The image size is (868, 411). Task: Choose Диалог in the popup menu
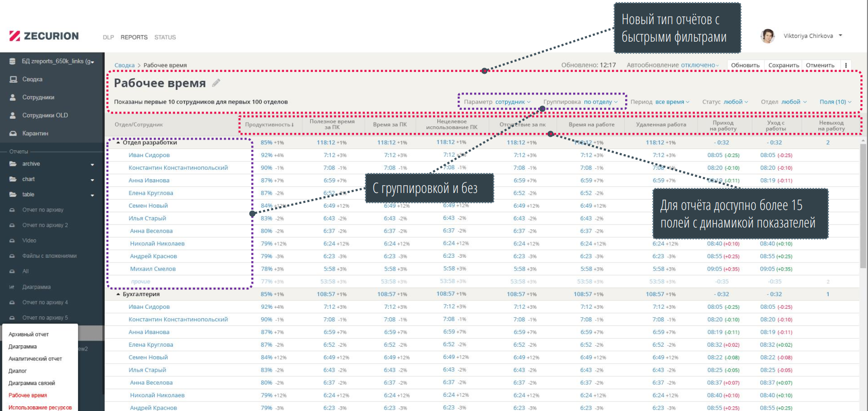pyautogui.click(x=18, y=371)
